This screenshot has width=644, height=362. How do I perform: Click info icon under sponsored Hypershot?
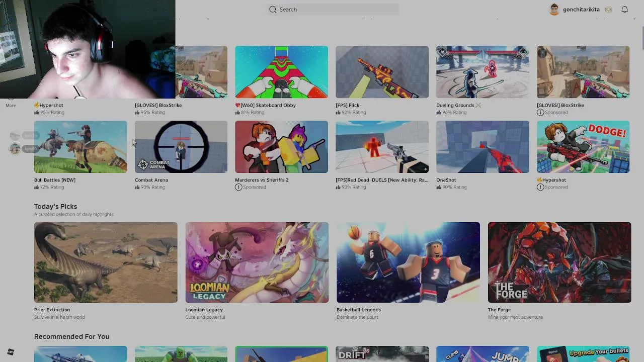(x=540, y=187)
